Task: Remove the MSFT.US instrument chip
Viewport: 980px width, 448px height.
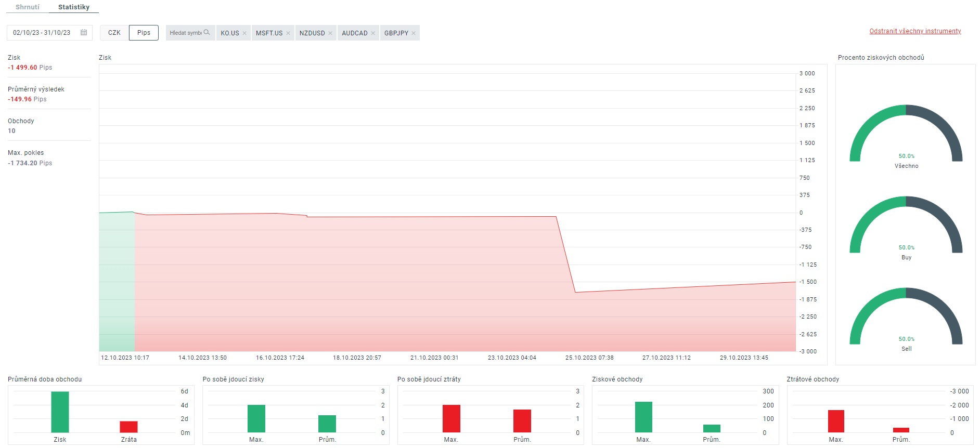Action: (x=288, y=33)
